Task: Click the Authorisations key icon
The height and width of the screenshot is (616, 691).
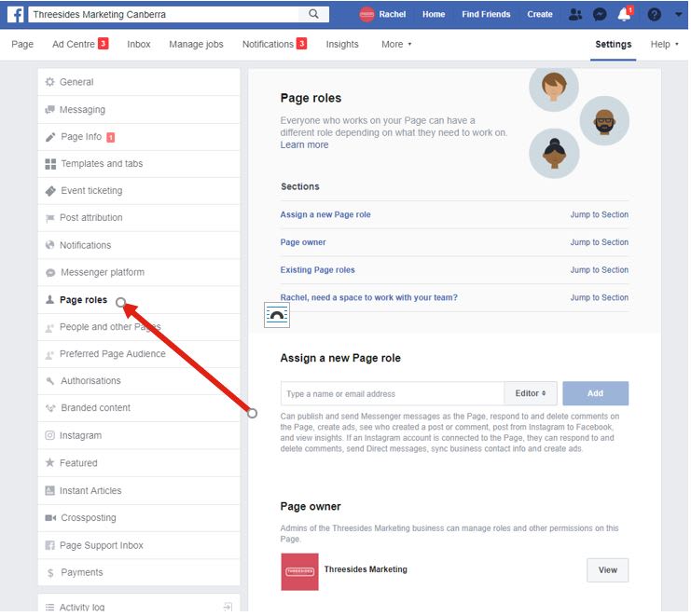Action: tap(50, 382)
